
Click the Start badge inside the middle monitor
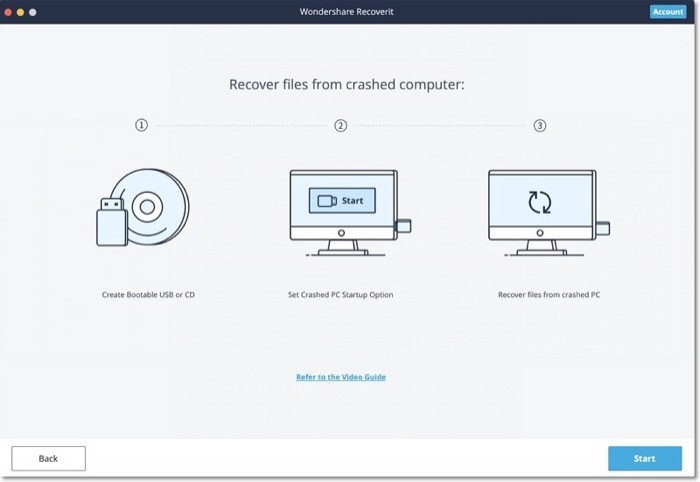tap(342, 200)
